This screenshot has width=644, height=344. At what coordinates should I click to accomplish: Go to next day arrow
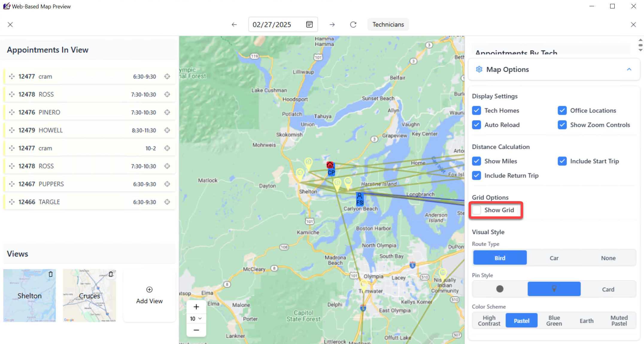332,25
